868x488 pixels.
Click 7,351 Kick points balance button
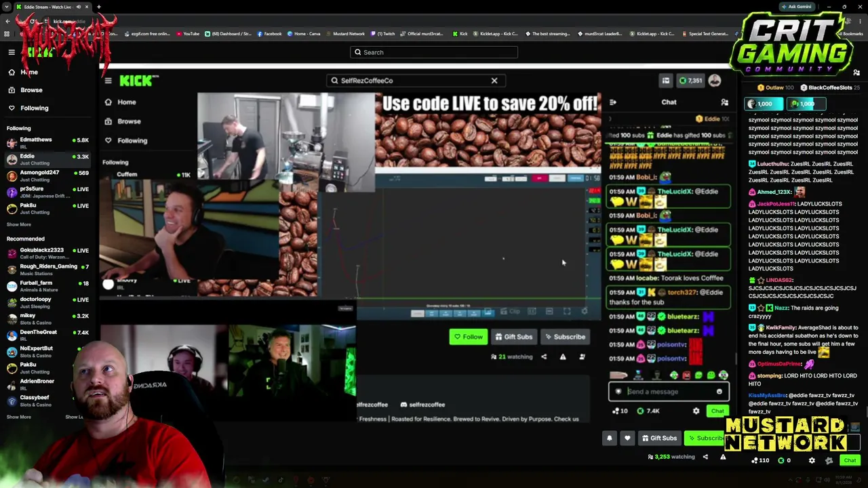[x=691, y=81]
